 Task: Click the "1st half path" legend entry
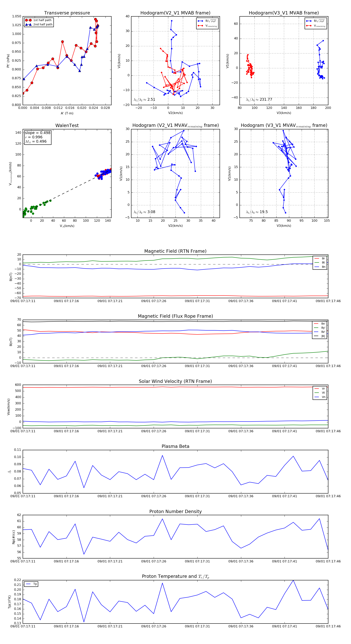tap(38, 20)
